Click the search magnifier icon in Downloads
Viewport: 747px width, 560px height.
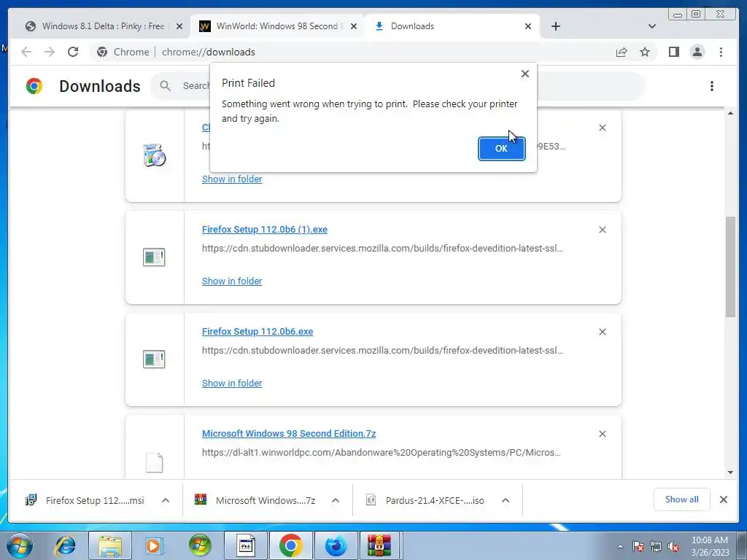[166, 86]
